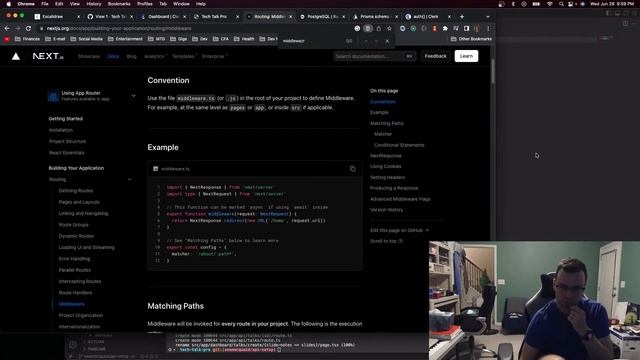640x360 pixels.
Task: Click Scroll to top link
Action: click(386, 241)
